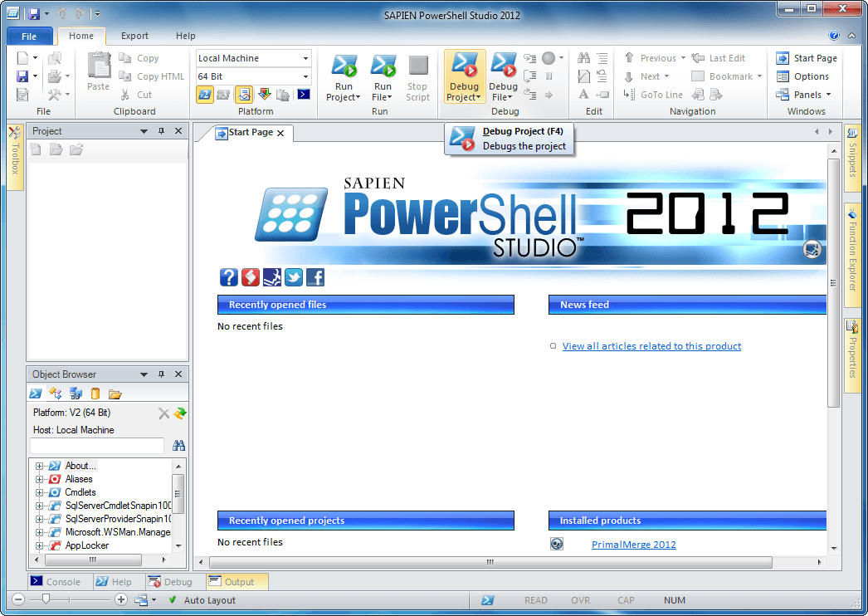Select the About... tree item
The width and height of the screenshot is (868, 616).
(80, 466)
